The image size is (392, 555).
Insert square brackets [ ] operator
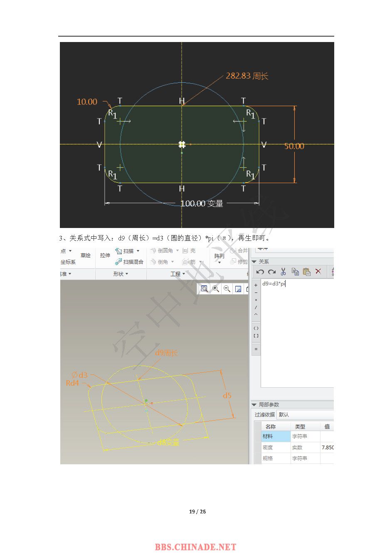pos(256,335)
